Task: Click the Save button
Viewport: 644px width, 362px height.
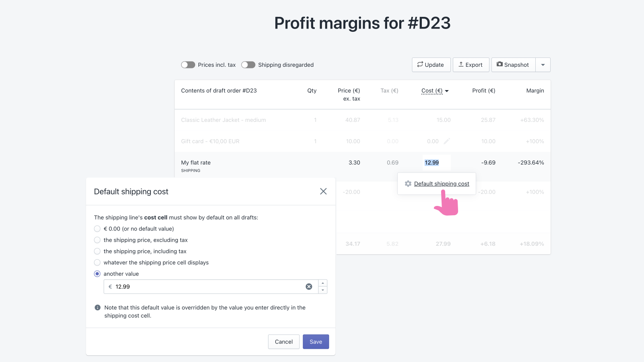Action: (x=316, y=342)
